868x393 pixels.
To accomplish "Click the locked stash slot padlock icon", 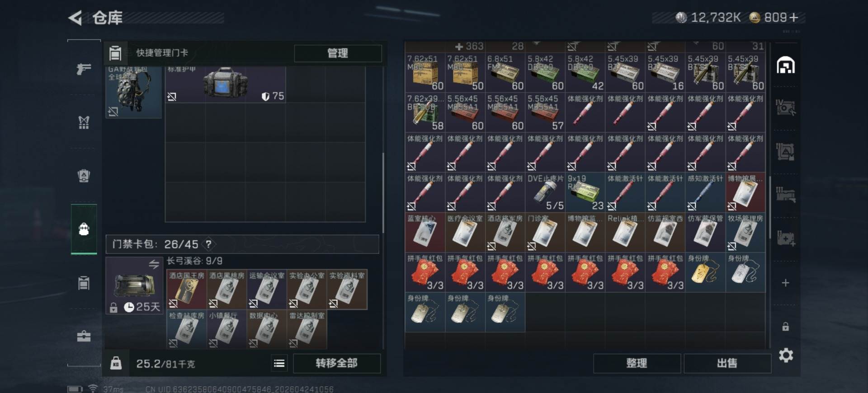I will (786, 327).
